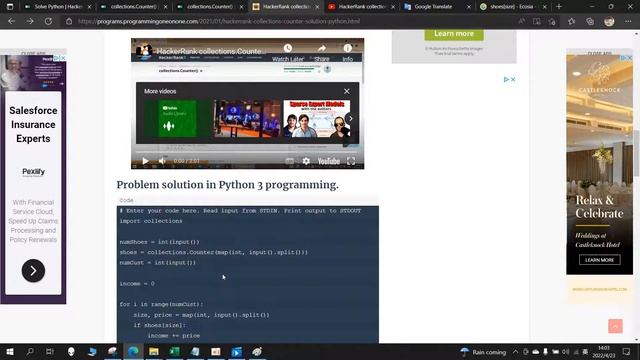The width and height of the screenshot is (640, 360).
Task: Show next More videos suggestions
Action: [350, 118]
